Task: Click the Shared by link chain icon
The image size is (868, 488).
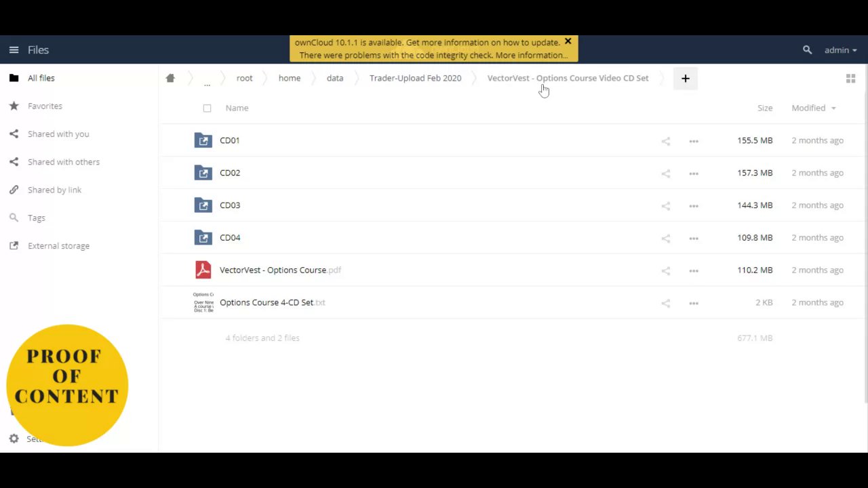Action: pos(14,190)
